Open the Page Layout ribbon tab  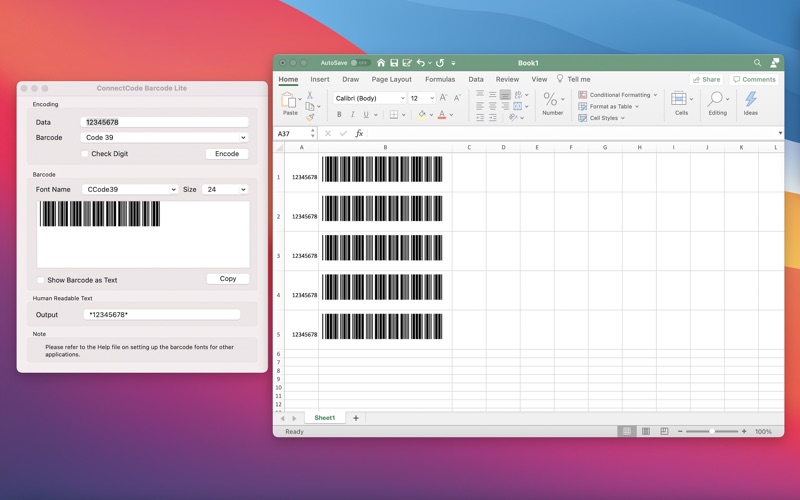pos(391,79)
